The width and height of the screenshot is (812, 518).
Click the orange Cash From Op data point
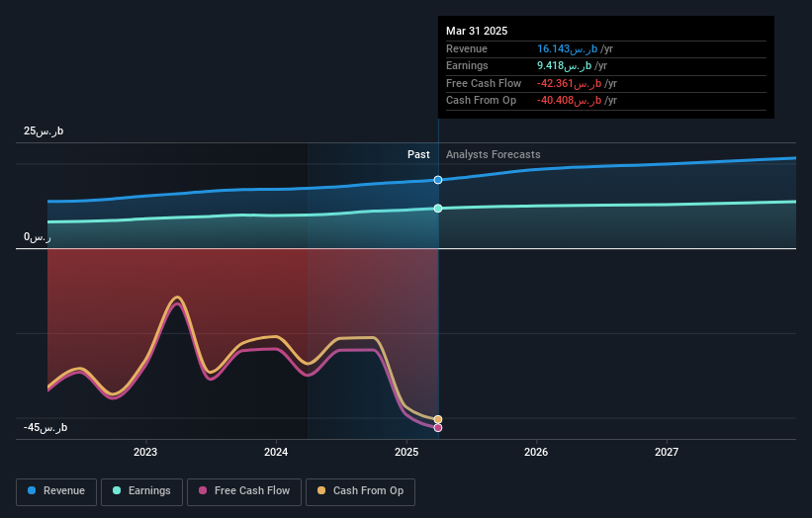click(x=438, y=420)
